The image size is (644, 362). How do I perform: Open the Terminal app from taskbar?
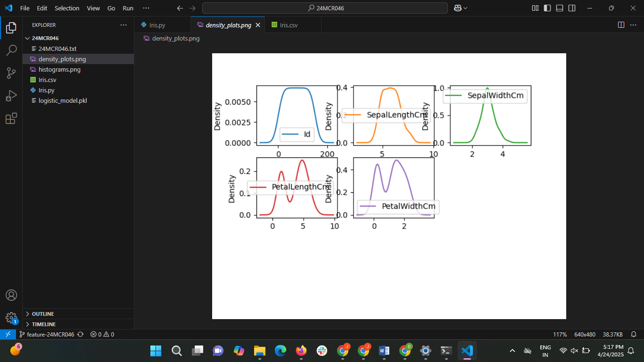coord(446,351)
